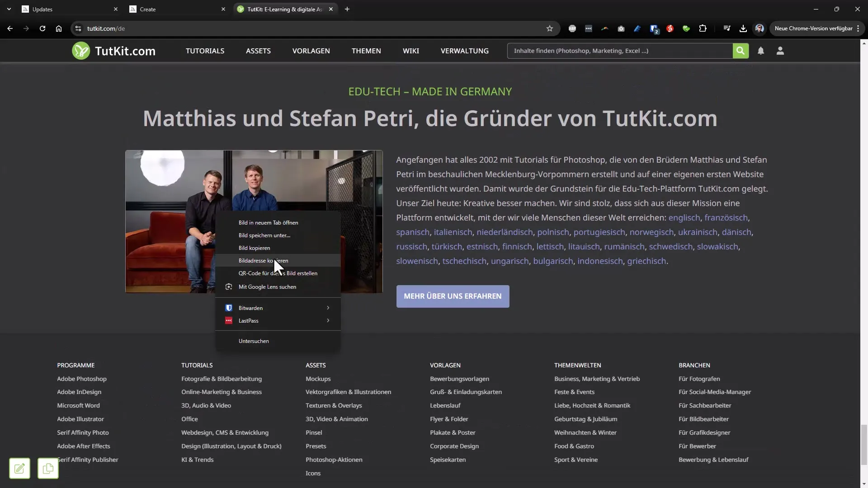Click the camera extension icon in toolbar
868x488 pixels.
[x=621, y=28]
